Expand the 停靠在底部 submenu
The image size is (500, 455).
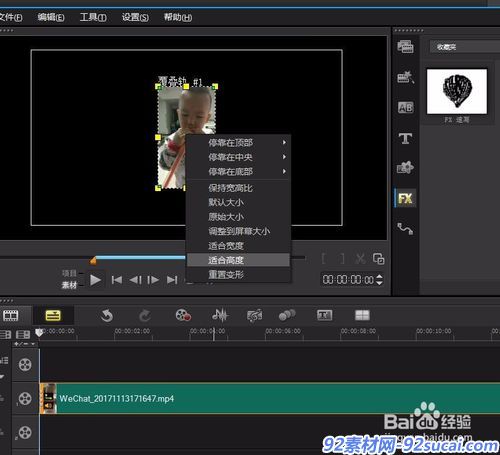pos(238,171)
